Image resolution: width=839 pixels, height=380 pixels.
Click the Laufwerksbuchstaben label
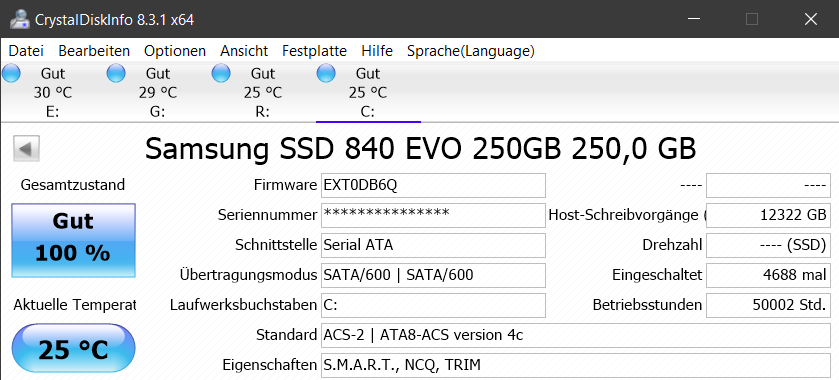coord(243,305)
